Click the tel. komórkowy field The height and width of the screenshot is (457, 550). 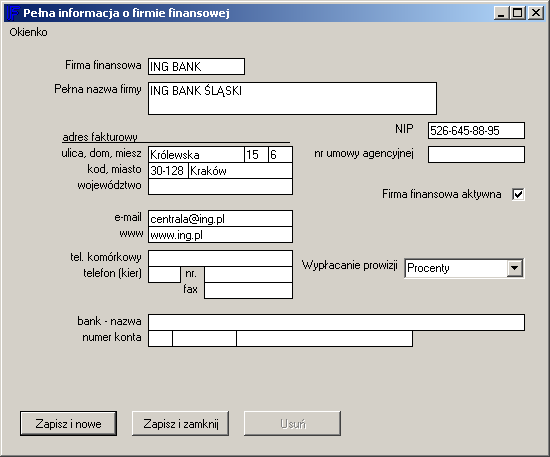[220, 258]
